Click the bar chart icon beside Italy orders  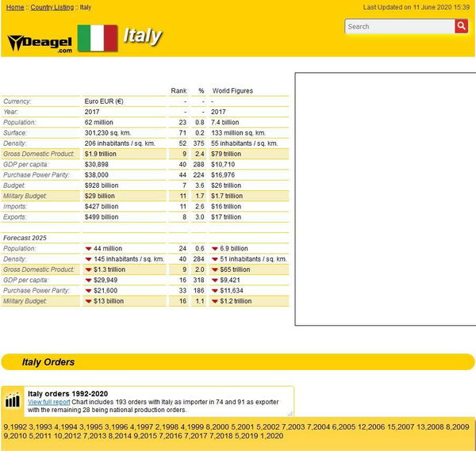[x=13, y=400]
